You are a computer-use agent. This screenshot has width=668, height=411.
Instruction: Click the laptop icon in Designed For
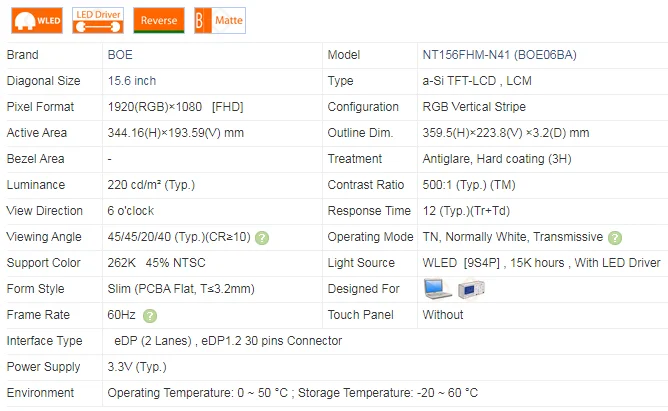coord(438,289)
